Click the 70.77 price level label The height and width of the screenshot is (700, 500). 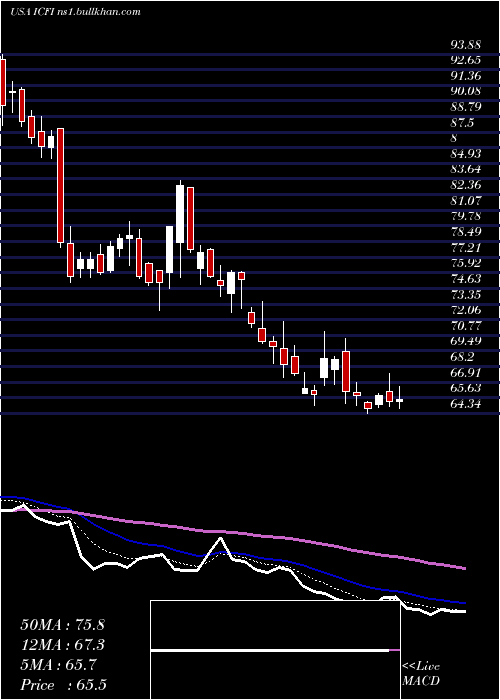[465, 325]
